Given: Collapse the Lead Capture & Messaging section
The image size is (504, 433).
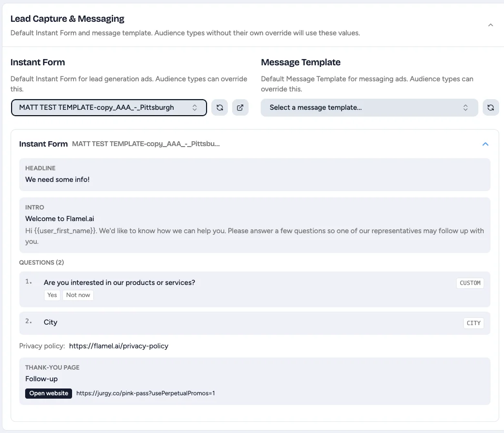Looking at the screenshot, I should point(490,25).
